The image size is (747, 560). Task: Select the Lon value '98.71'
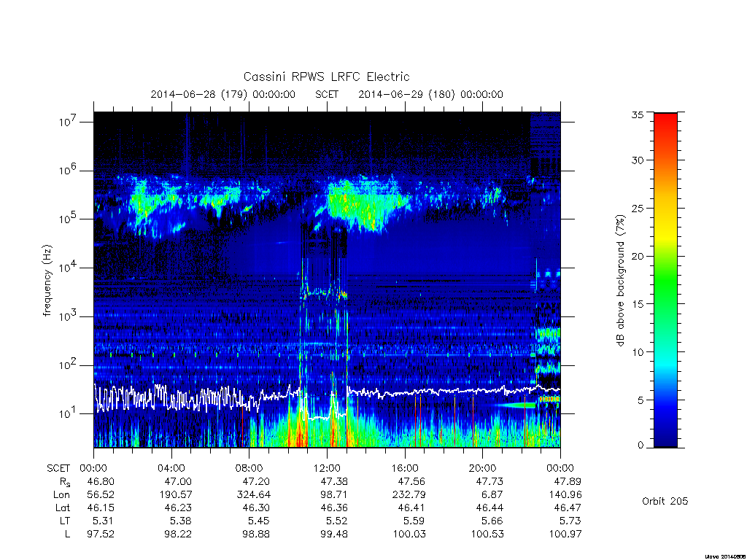pyautogui.click(x=334, y=495)
